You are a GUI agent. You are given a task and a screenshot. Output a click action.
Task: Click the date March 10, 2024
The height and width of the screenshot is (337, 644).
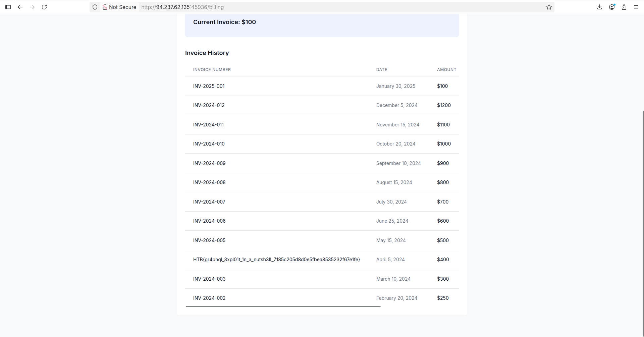pos(393,279)
